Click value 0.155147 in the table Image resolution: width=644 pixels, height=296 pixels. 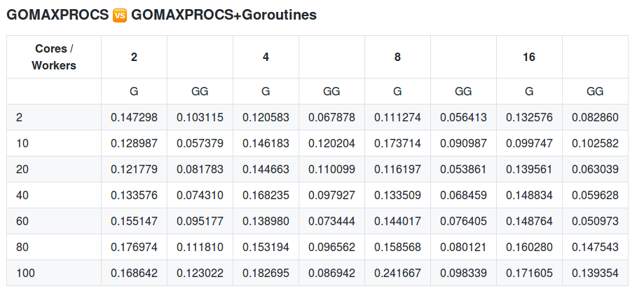(x=135, y=221)
